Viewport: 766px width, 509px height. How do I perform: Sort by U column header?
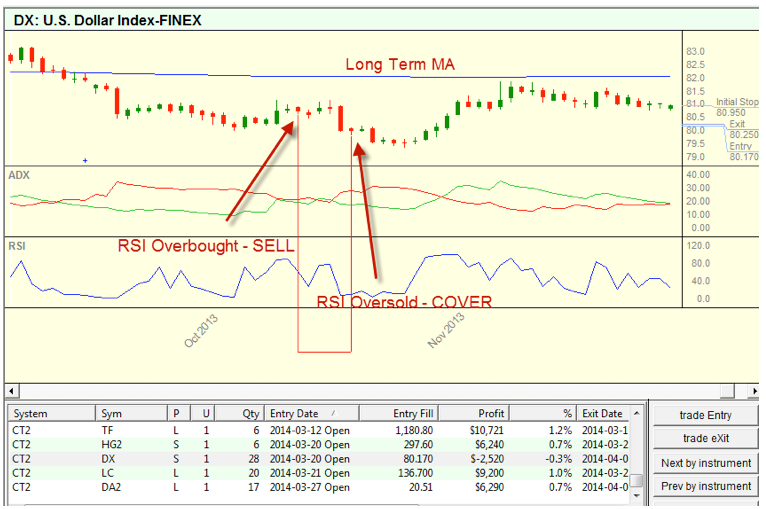pos(203,414)
